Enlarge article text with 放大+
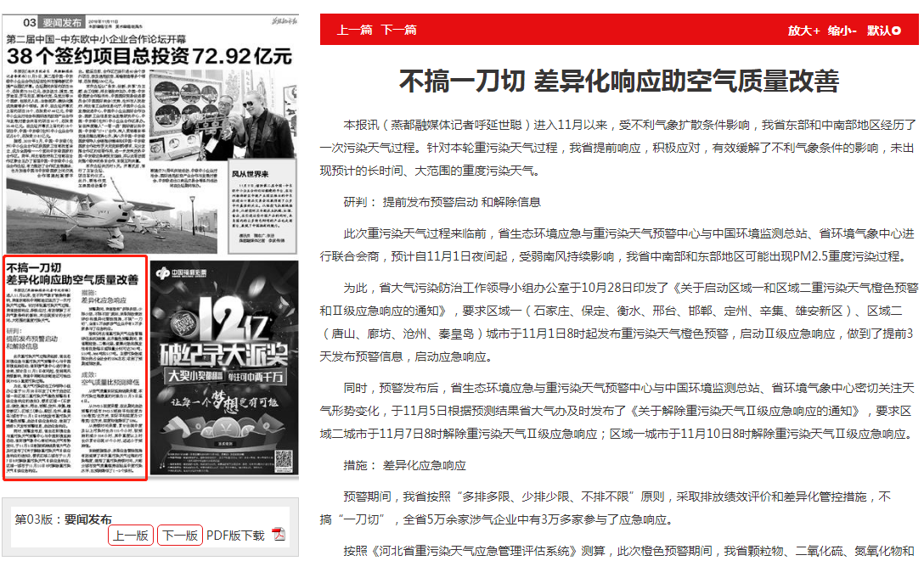 (x=803, y=30)
